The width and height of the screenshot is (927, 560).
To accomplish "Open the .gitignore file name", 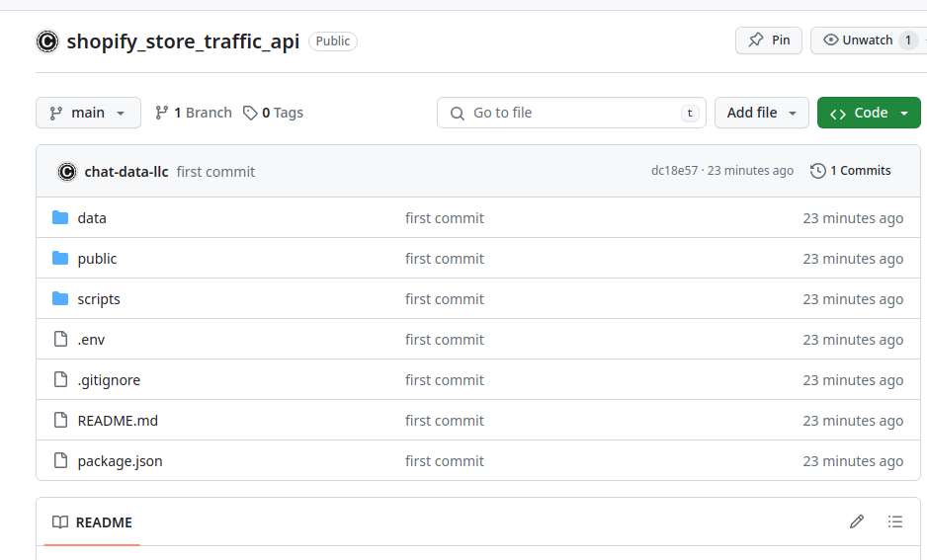I will pos(109,380).
